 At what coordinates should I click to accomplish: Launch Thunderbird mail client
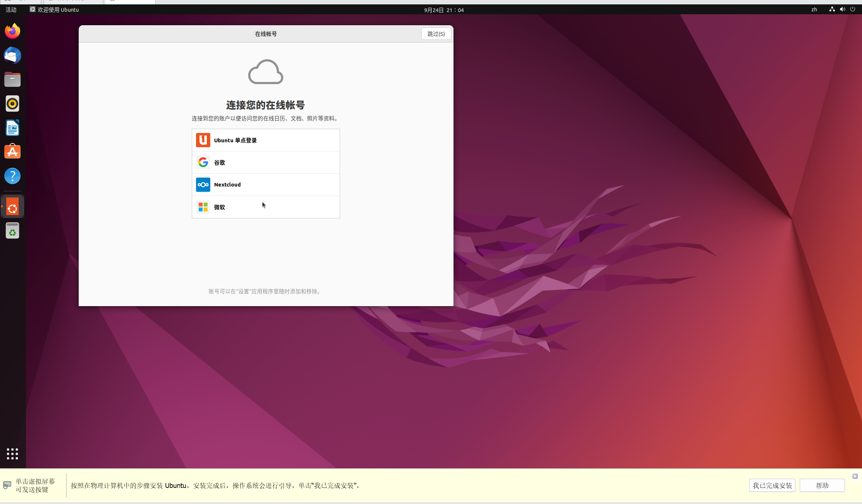[12, 56]
